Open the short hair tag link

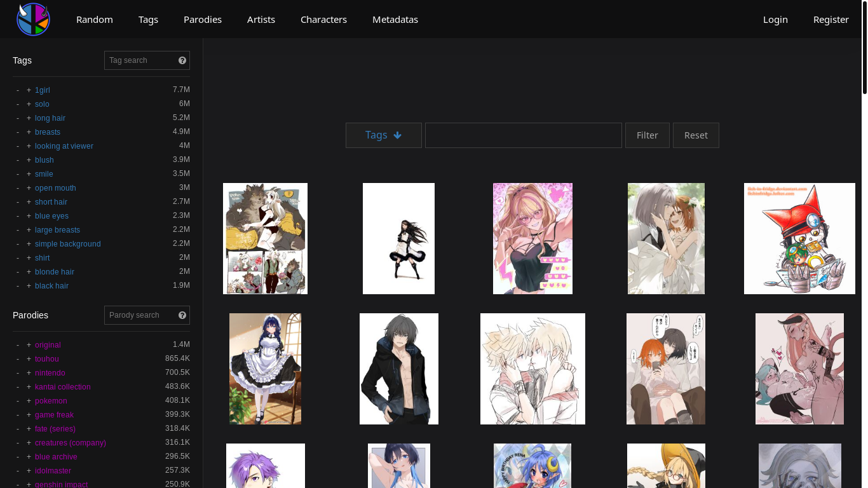(51, 202)
